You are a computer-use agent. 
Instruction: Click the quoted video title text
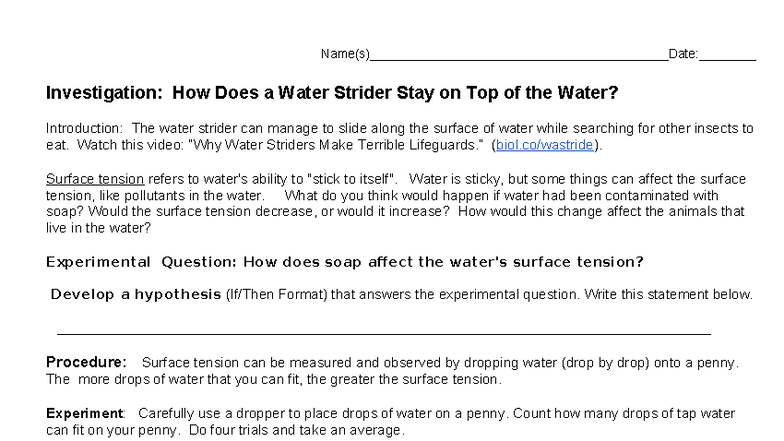pos(371,145)
